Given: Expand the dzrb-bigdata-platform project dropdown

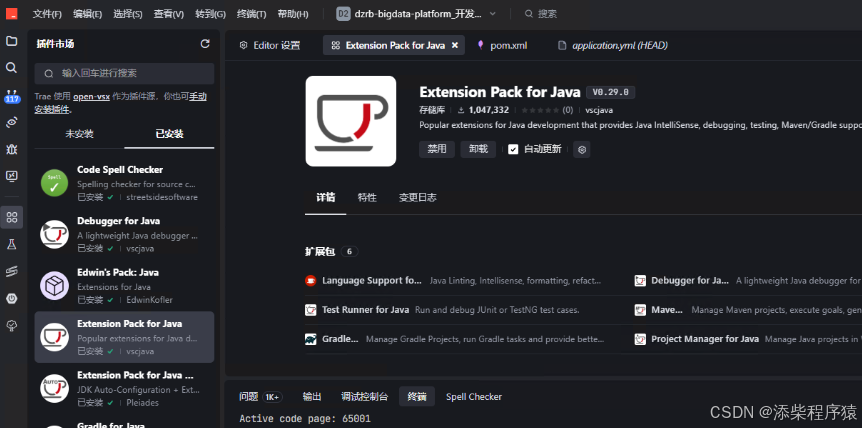Looking at the screenshot, I should click(493, 14).
